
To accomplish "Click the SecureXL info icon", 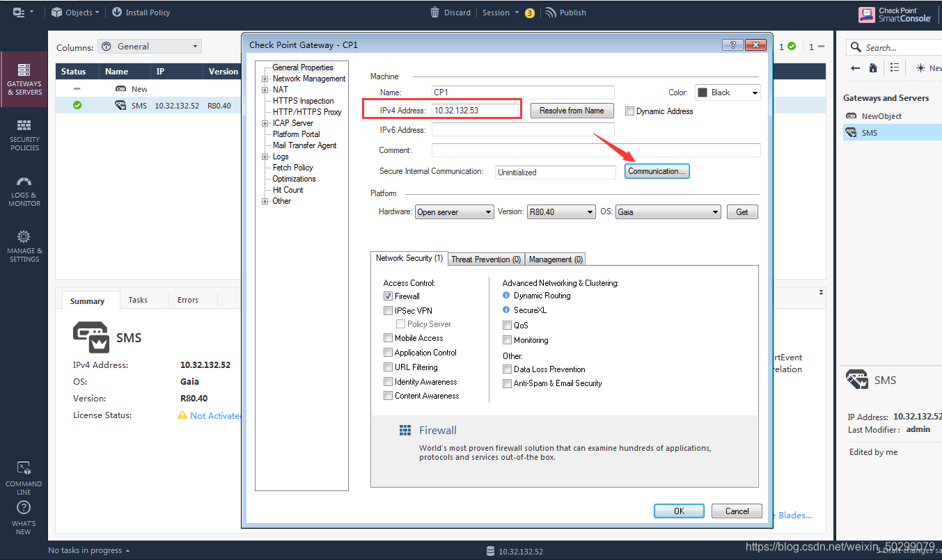I will (x=506, y=310).
